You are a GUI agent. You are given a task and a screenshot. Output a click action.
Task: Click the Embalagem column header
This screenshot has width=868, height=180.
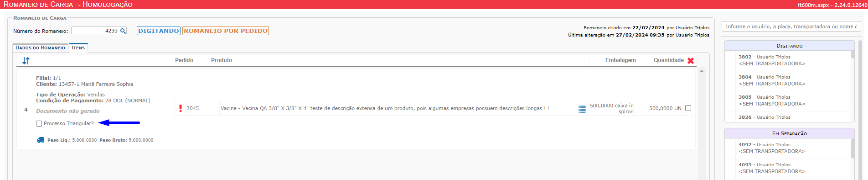click(620, 60)
